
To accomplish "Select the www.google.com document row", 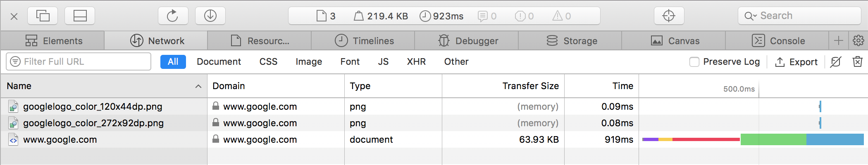I will [434, 139].
